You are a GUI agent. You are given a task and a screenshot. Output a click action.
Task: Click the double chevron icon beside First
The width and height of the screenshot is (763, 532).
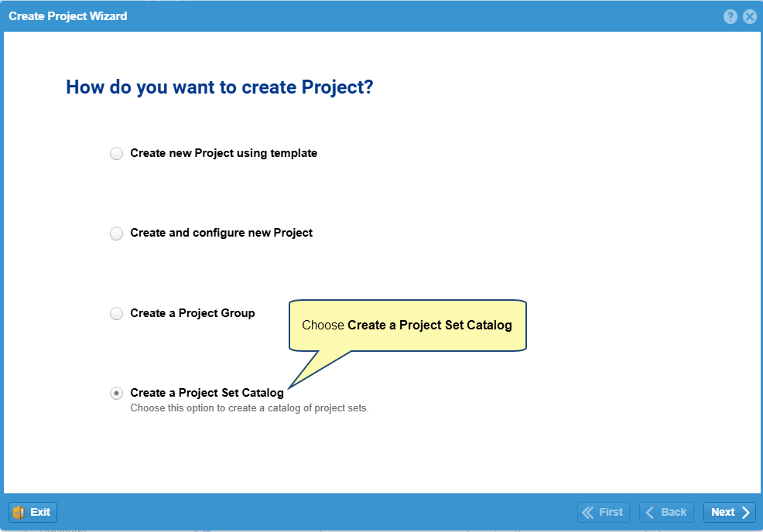tap(588, 512)
